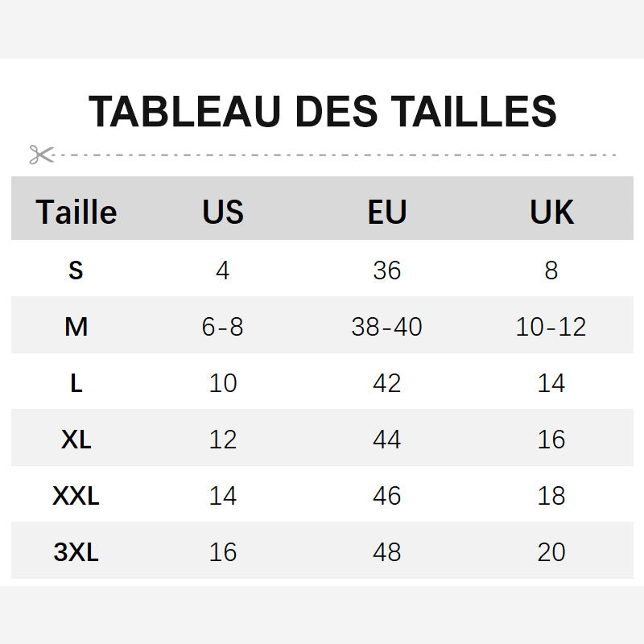This screenshot has width=644, height=644.
Task: Click the 3XL size row label
Action: pos(76,552)
